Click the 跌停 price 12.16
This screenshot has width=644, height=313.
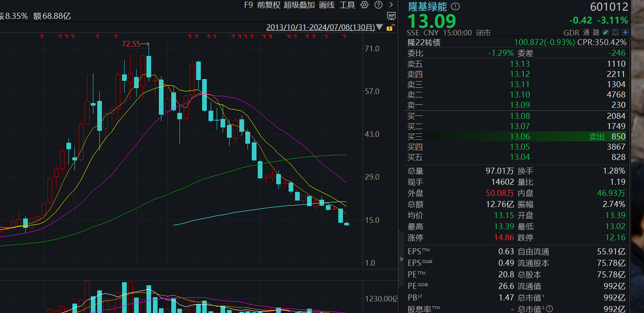[x=615, y=237]
